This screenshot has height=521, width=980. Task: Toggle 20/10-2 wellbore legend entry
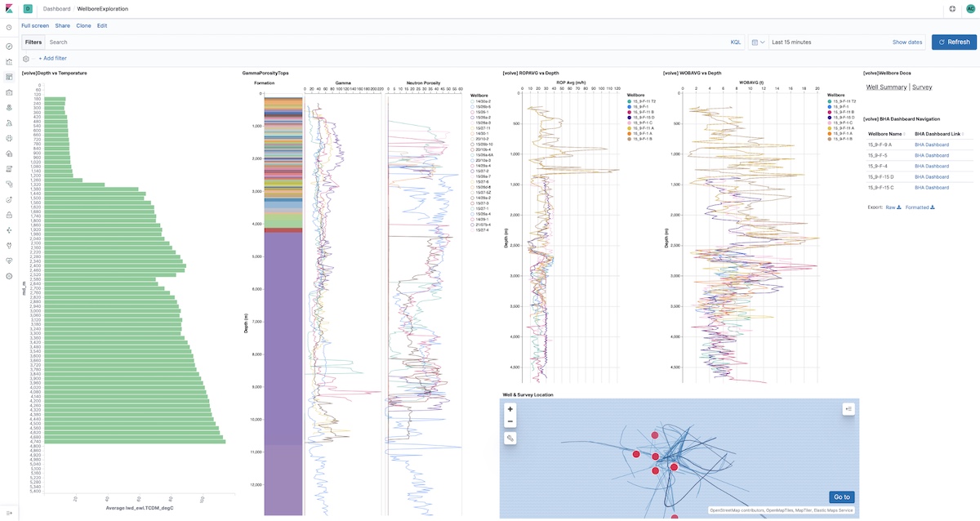point(482,139)
